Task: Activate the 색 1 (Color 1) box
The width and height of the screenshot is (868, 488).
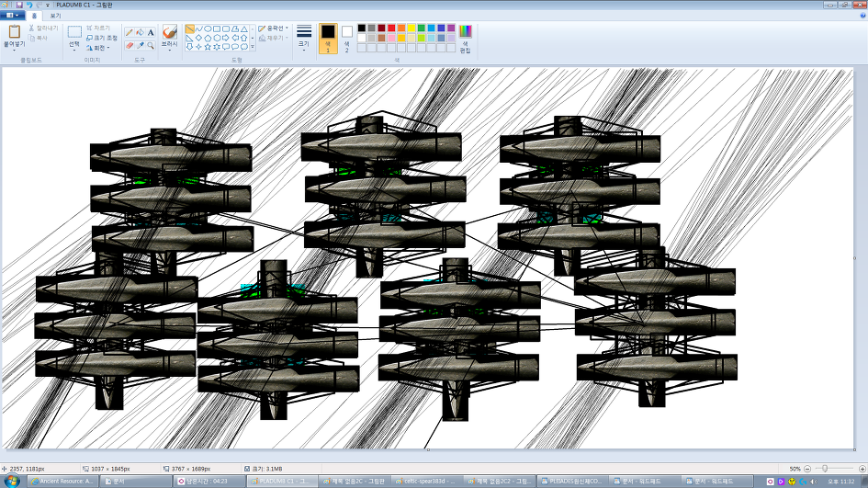Action: pyautogui.click(x=327, y=38)
